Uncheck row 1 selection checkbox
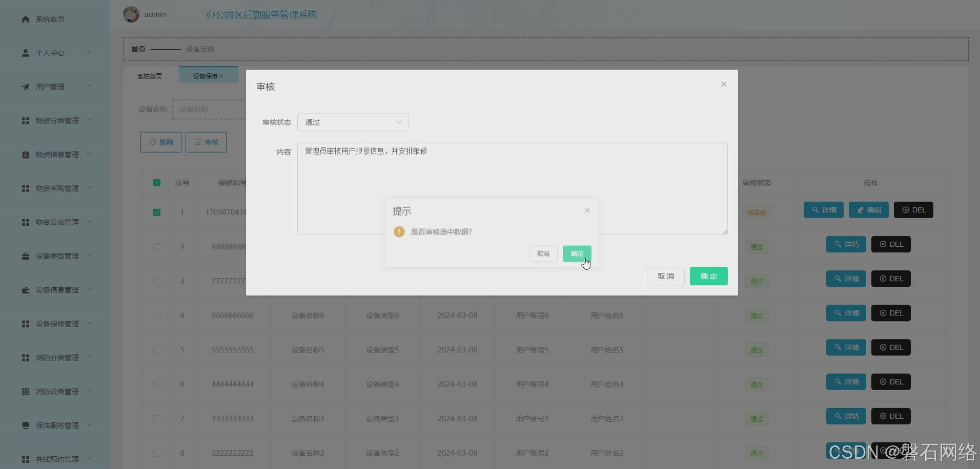980x469 pixels. 156,212
